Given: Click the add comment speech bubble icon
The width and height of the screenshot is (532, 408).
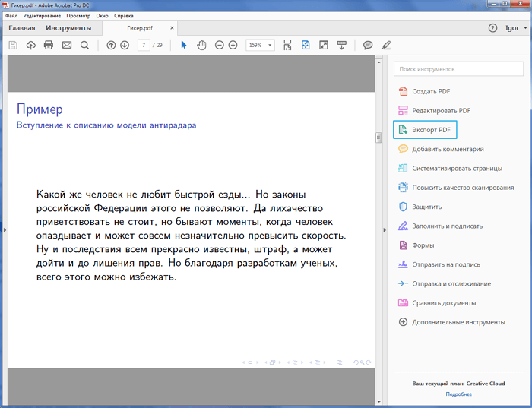Looking at the screenshot, I should point(368,46).
